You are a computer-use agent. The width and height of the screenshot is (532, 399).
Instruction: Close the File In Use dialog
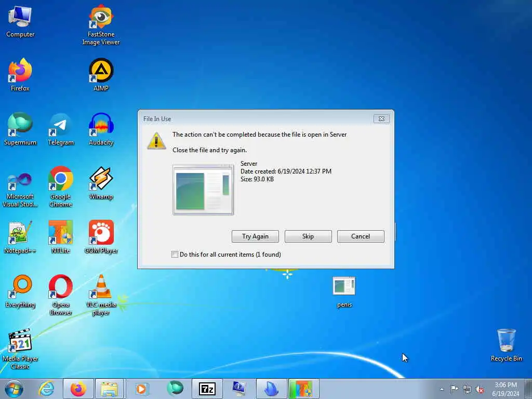(x=381, y=119)
